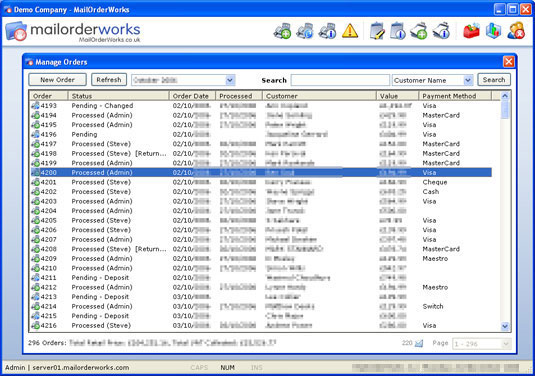535x376 pixels.
Task: Open the Customer Name search type dropdown
Action: coord(468,80)
